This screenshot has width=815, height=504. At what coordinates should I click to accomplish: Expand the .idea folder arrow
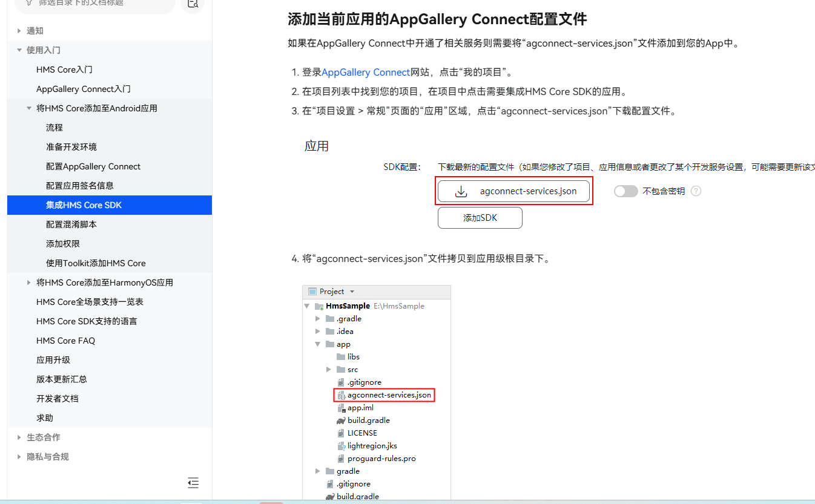point(318,332)
